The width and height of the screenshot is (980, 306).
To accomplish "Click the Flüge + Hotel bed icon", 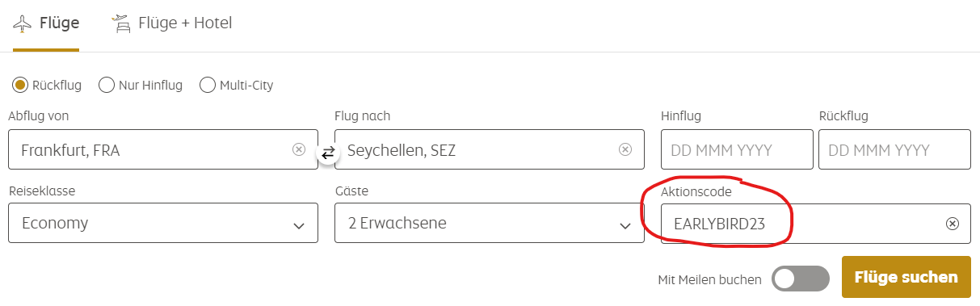I will (121, 23).
